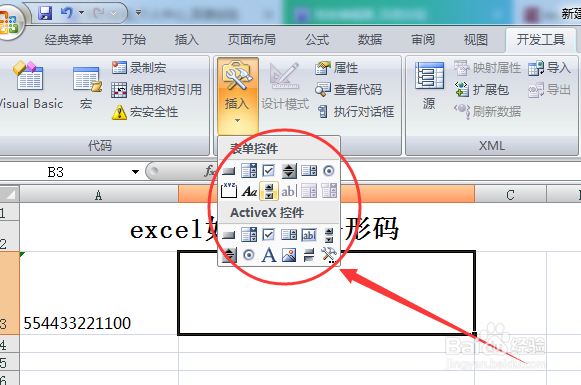The image size is (581, 385).
Task: Select row 1 header
Action: 9,212
